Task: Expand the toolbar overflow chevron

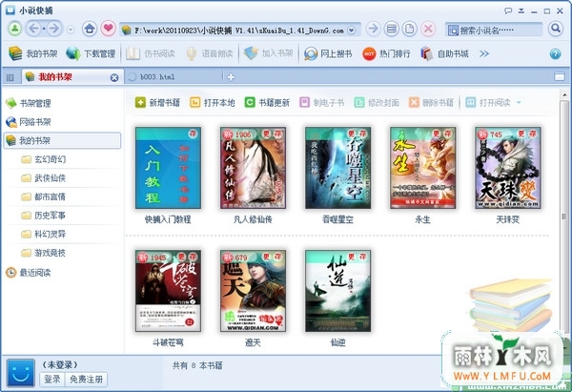Action: point(484,54)
